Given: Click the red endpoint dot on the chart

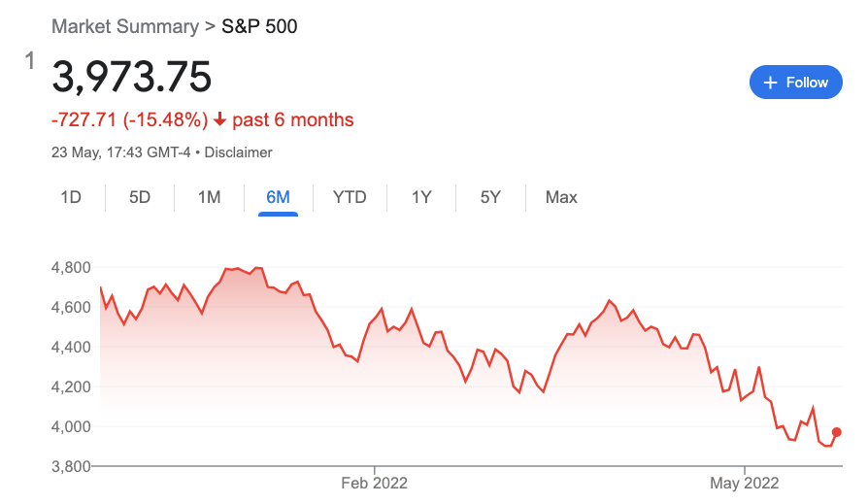Looking at the screenshot, I should (837, 432).
